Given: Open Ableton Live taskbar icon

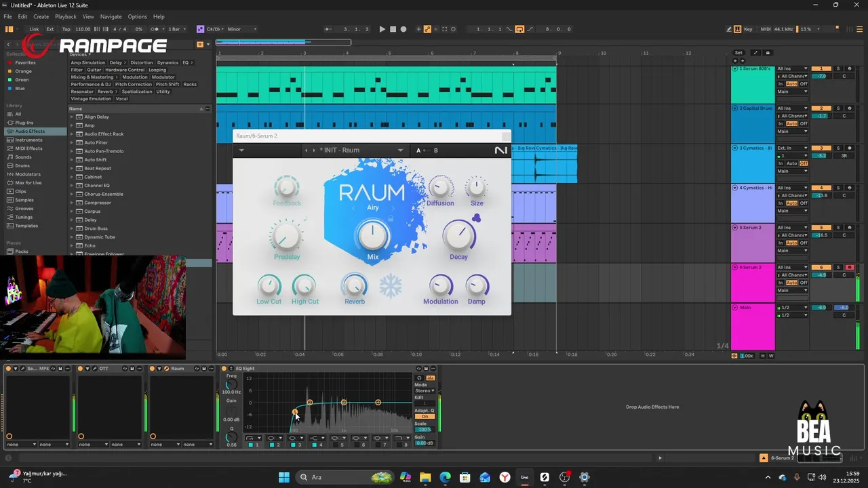Looking at the screenshot, I should coord(525,477).
